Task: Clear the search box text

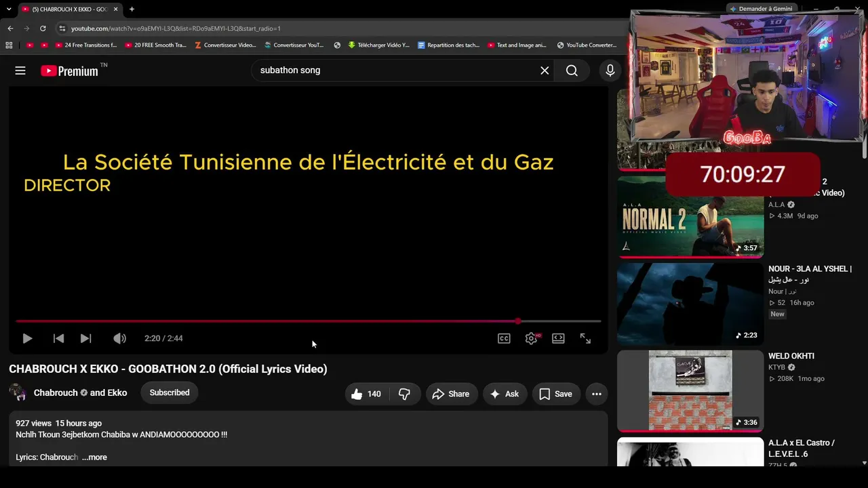Action: click(x=545, y=70)
